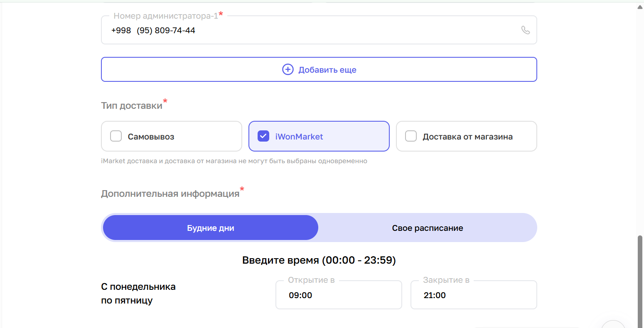Click the round button at bottom right corner
644x328 pixels.
click(x=613, y=325)
